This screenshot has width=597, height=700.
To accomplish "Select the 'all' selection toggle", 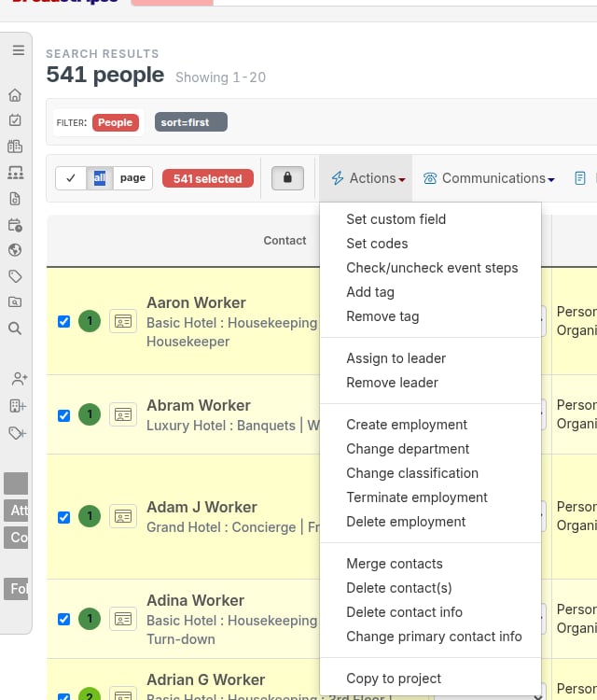I will (100, 178).
